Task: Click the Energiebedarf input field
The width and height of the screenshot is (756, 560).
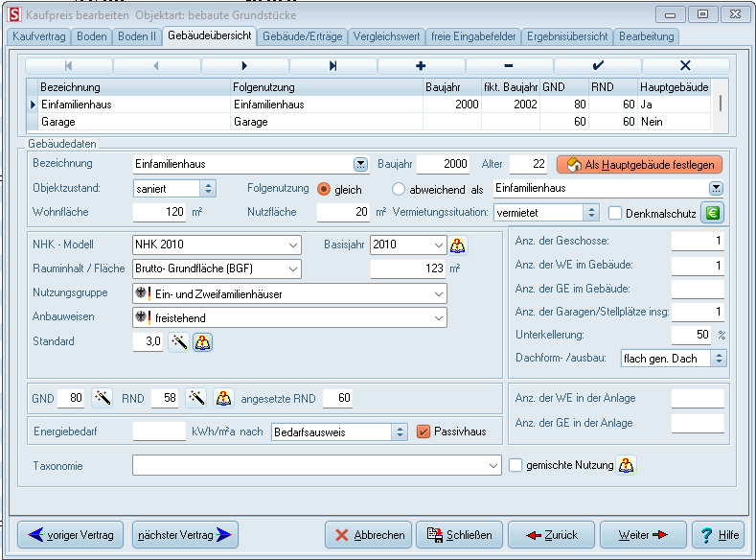Action: tap(158, 432)
